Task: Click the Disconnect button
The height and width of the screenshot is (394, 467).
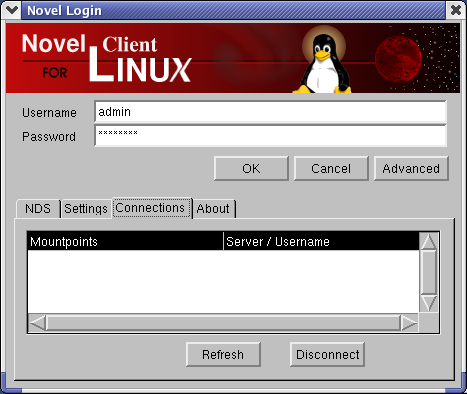Action: pos(327,354)
